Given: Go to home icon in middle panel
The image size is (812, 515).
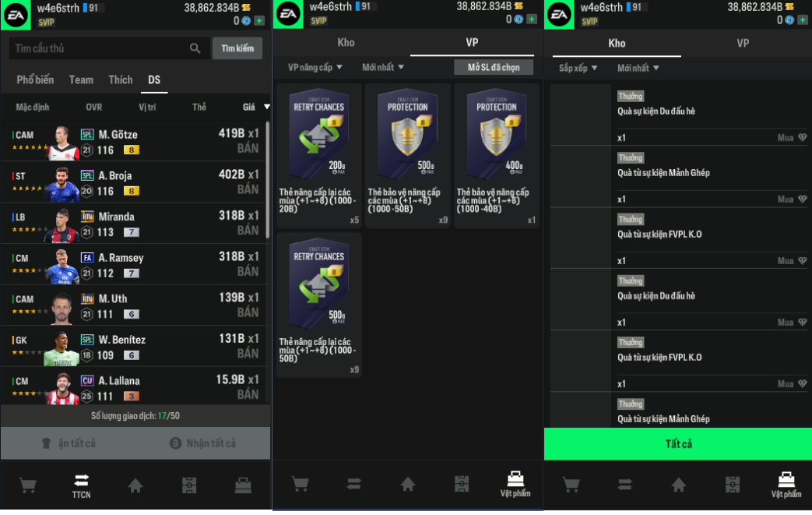Looking at the screenshot, I should click(407, 484).
